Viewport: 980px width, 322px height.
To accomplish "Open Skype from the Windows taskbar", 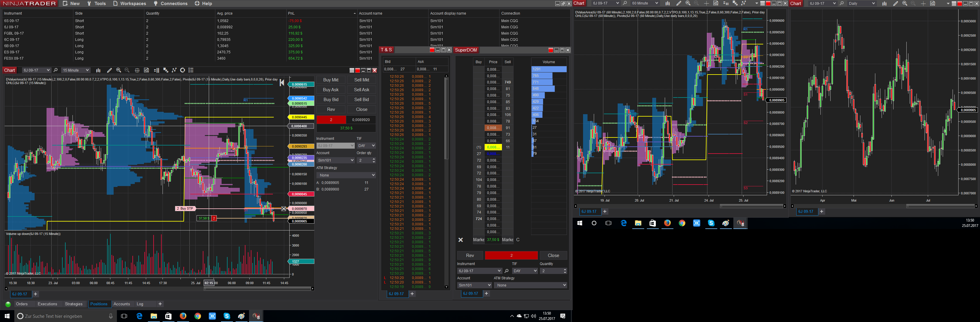I will (227, 316).
